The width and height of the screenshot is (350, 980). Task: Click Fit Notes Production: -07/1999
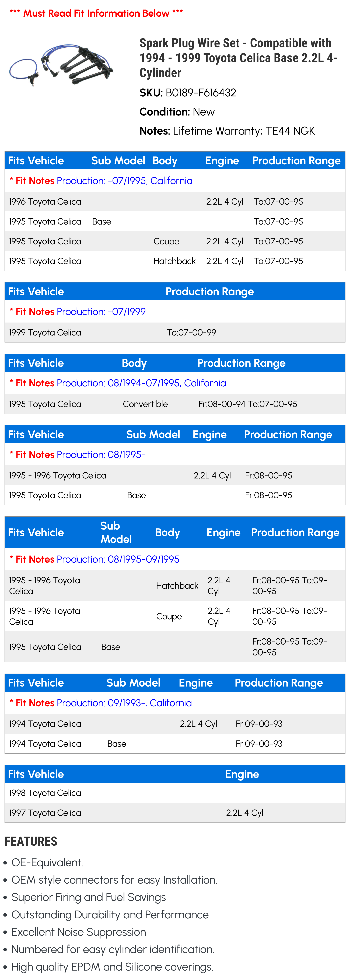point(78,311)
